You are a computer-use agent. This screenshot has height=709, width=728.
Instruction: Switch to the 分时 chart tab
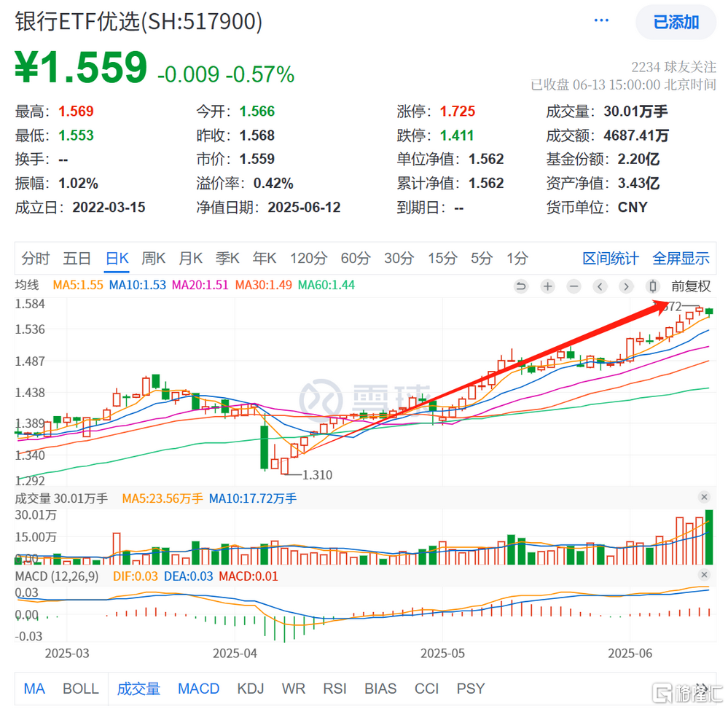tap(35, 258)
